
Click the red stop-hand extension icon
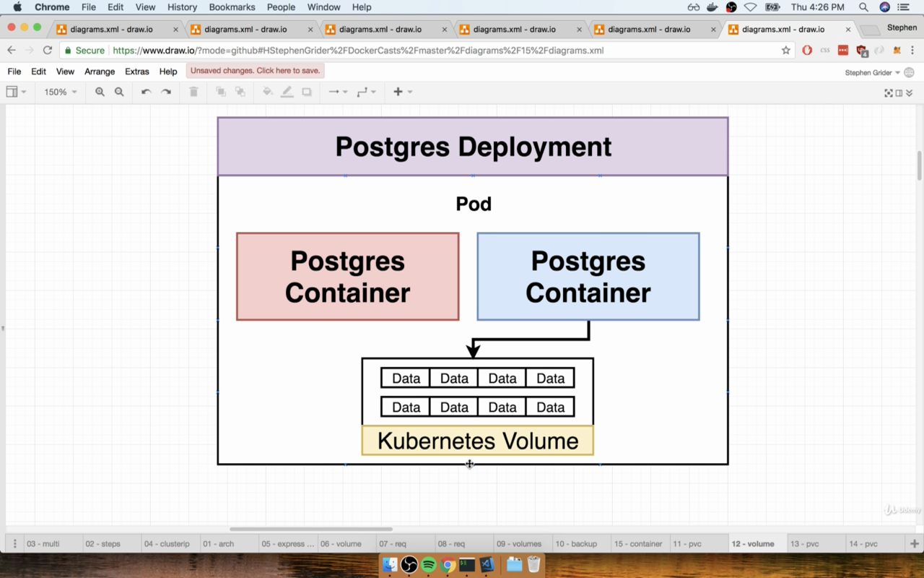807,51
